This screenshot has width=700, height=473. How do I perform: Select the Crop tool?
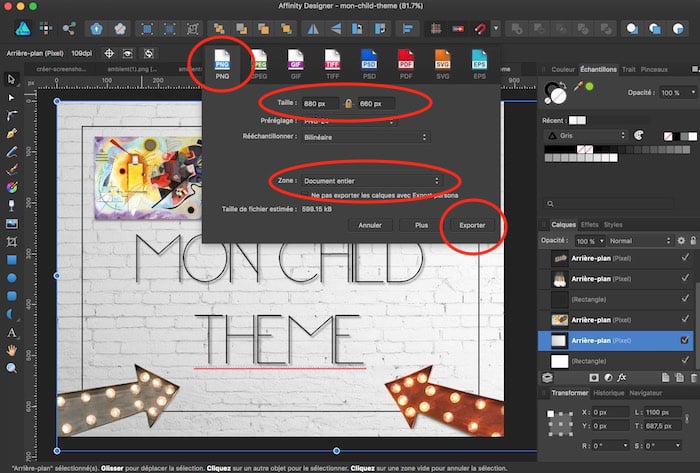[x=12, y=242]
